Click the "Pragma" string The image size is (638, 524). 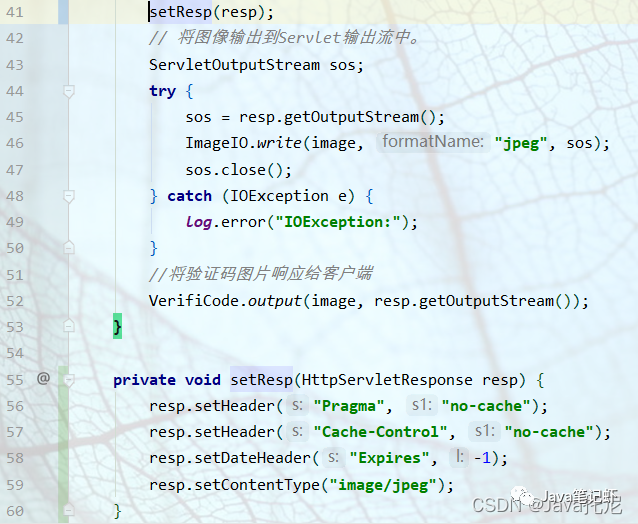(x=349, y=406)
